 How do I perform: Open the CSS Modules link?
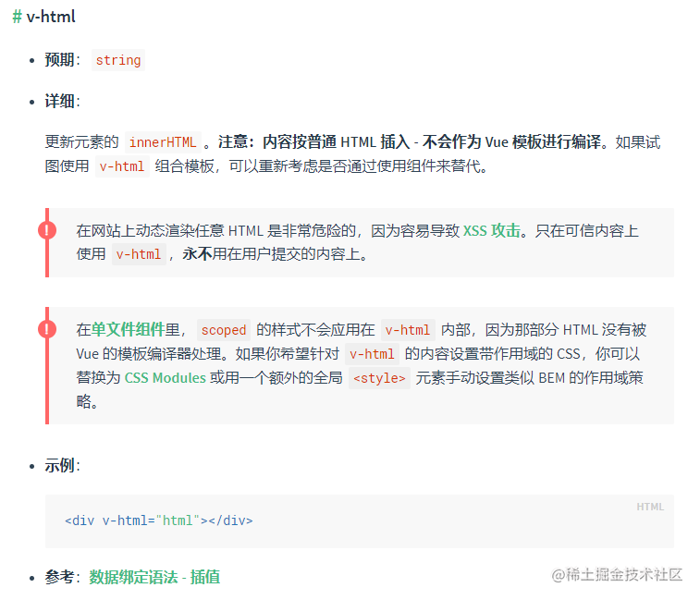[165, 378]
